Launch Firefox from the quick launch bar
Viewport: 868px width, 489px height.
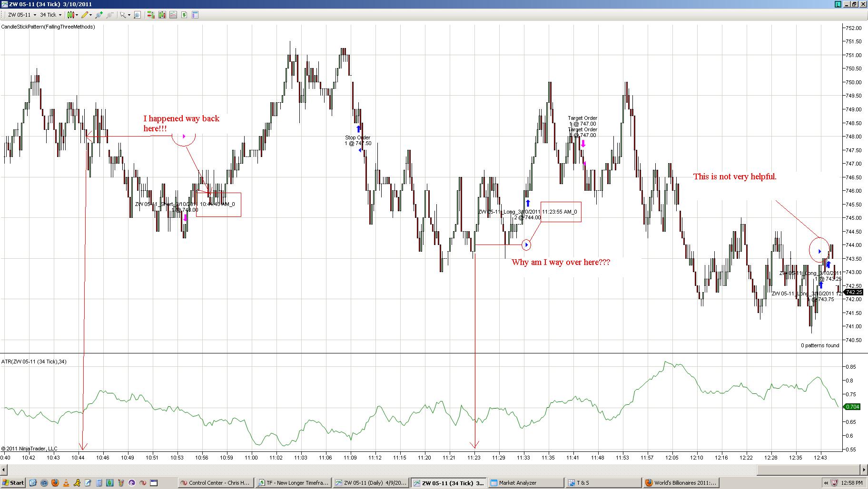55,483
